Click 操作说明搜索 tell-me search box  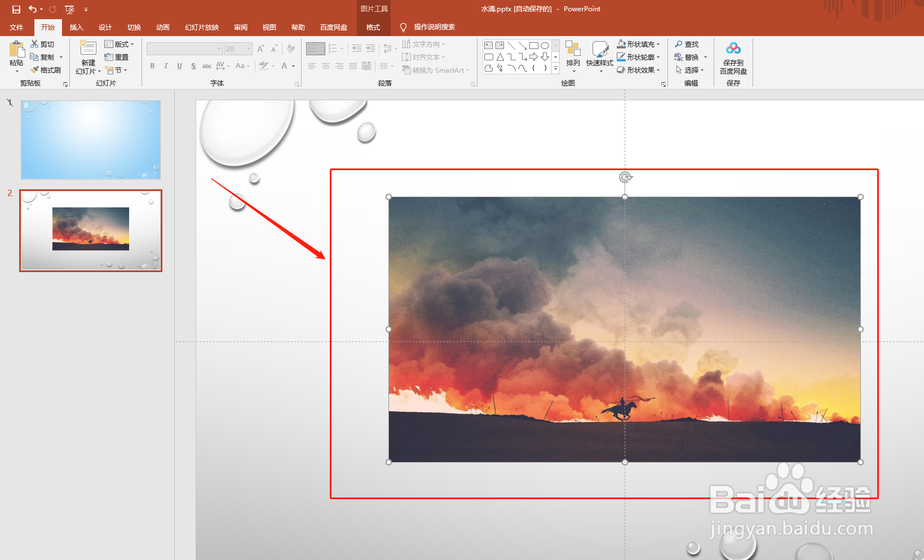[434, 27]
